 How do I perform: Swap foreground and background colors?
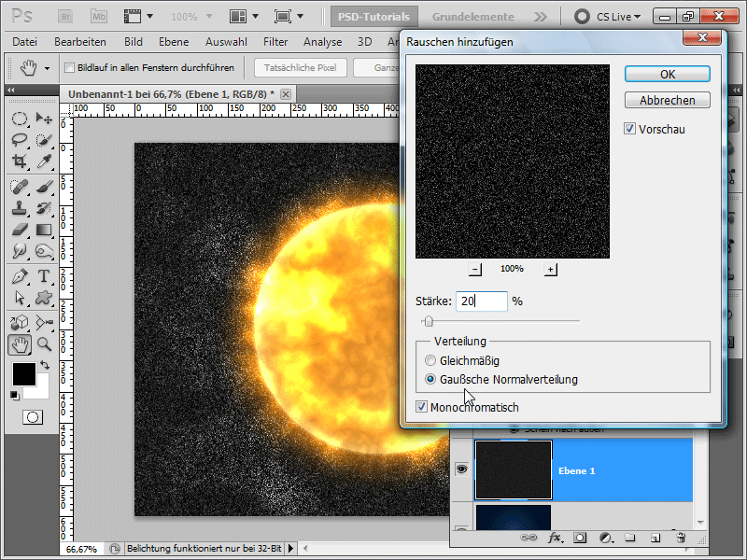tap(45, 365)
